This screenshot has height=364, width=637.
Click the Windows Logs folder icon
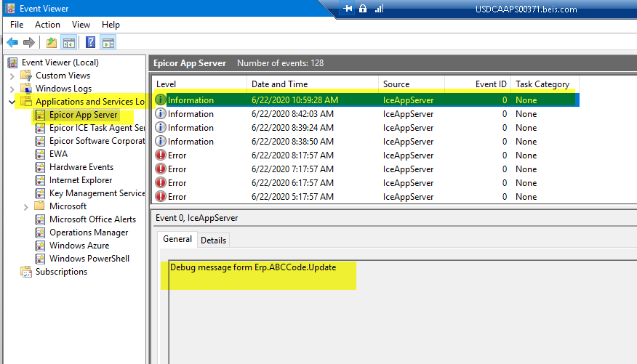(x=26, y=89)
